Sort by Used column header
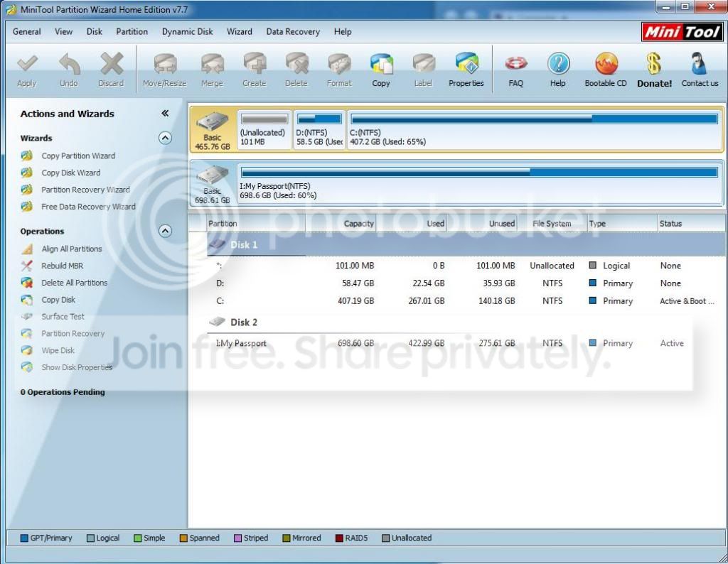The width and height of the screenshot is (728, 564). (x=411, y=224)
